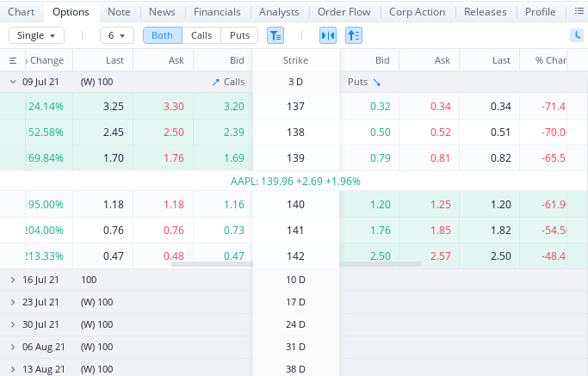Open the Order Flow tab

click(x=344, y=12)
